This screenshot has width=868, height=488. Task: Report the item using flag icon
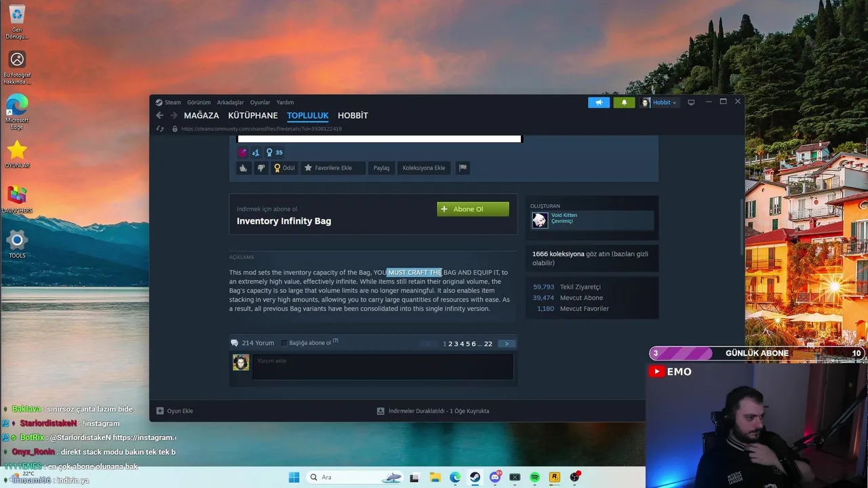[x=462, y=168]
